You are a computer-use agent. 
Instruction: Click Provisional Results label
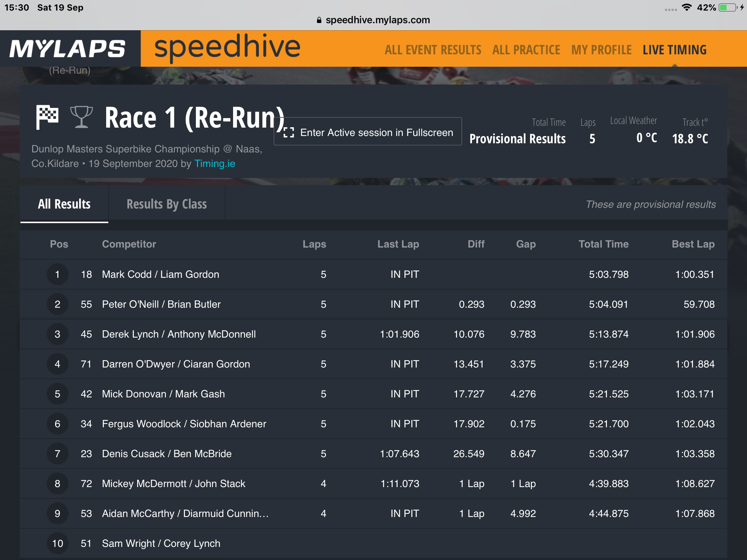(517, 139)
